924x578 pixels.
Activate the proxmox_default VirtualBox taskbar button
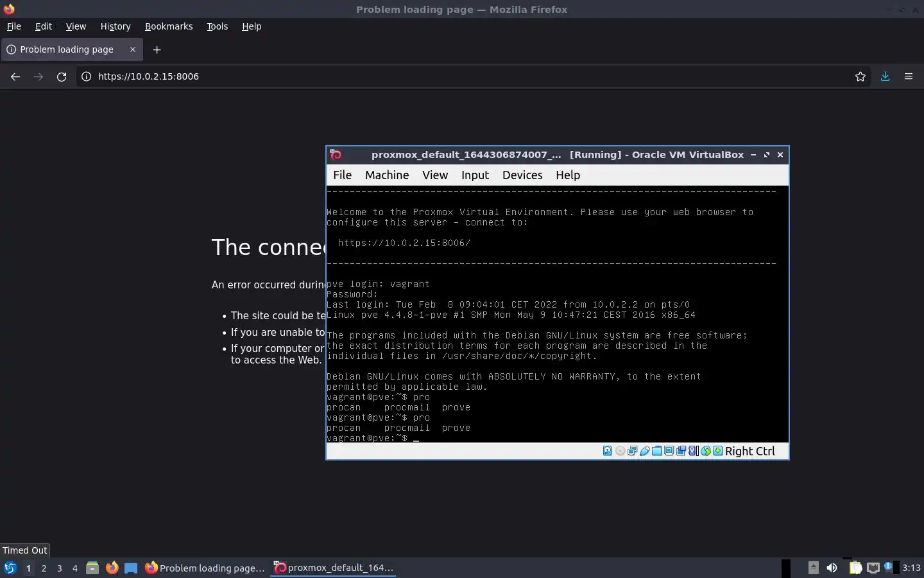[x=334, y=568]
